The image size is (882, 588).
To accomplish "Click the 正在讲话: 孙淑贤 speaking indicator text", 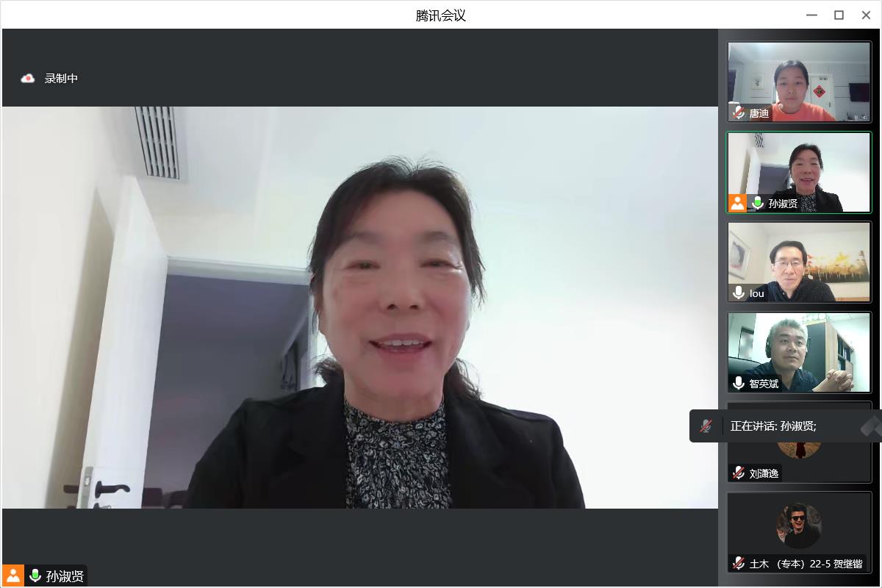I will click(773, 426).
